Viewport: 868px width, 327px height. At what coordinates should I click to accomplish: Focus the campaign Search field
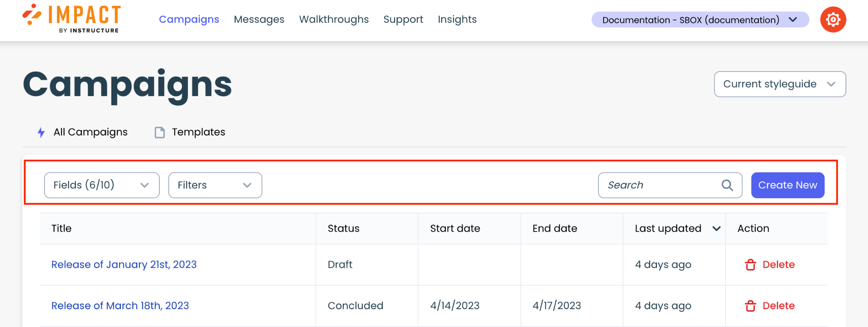click(661, 185)
